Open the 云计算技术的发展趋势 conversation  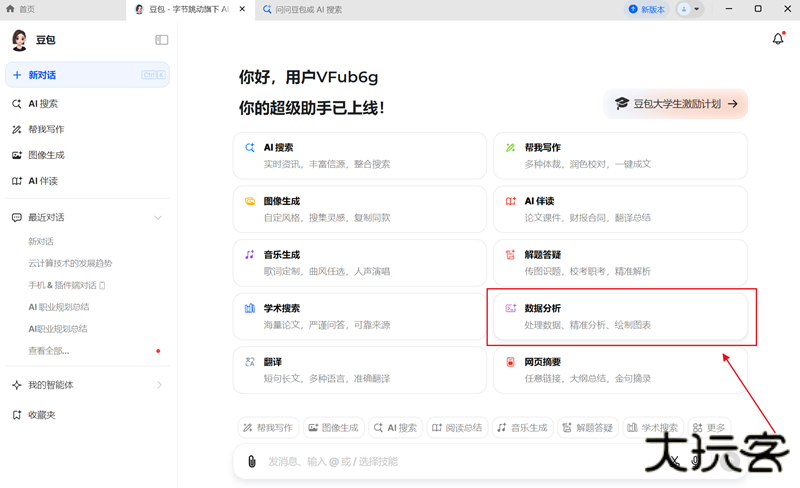point(70,263)
